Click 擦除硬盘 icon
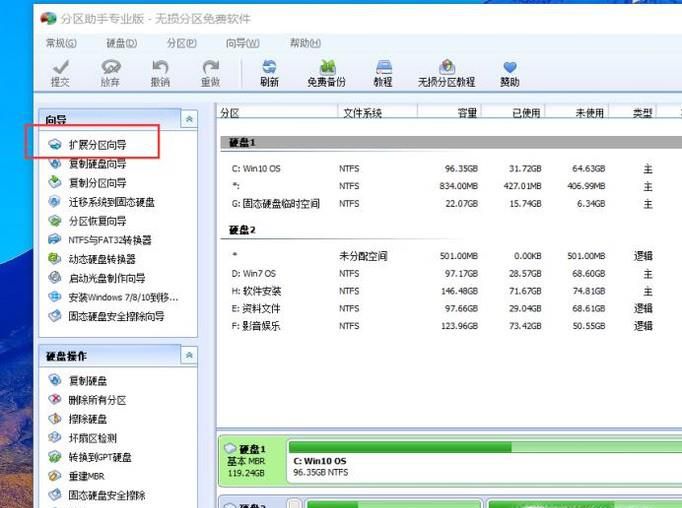This screenshot has width=682, height=508. click(x=55, y=418)
